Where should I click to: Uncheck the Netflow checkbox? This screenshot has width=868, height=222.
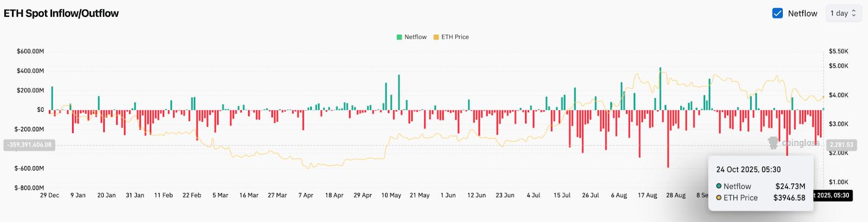777,13
